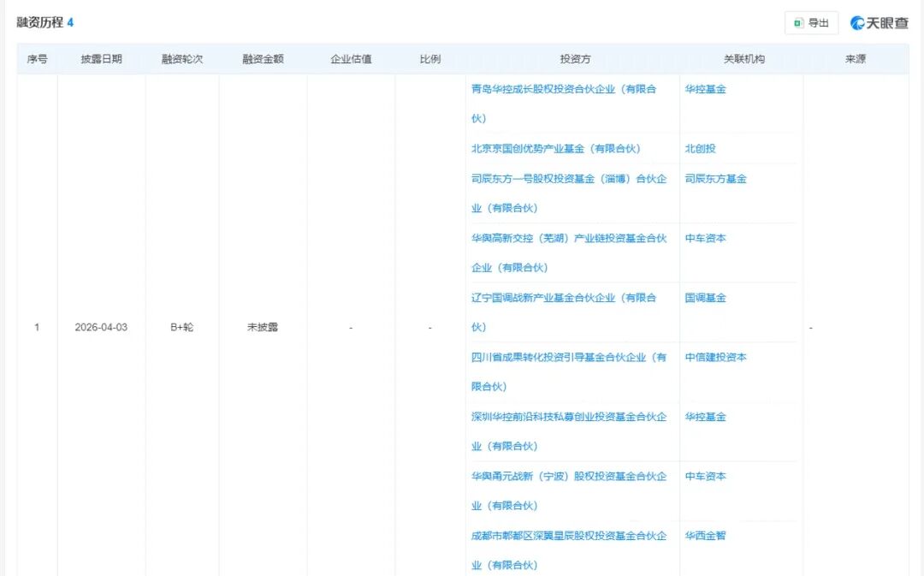Open investor 青岛华控成长股权投资合伙企业 link
Screen dimensions: 924x576
pos(563,89)
